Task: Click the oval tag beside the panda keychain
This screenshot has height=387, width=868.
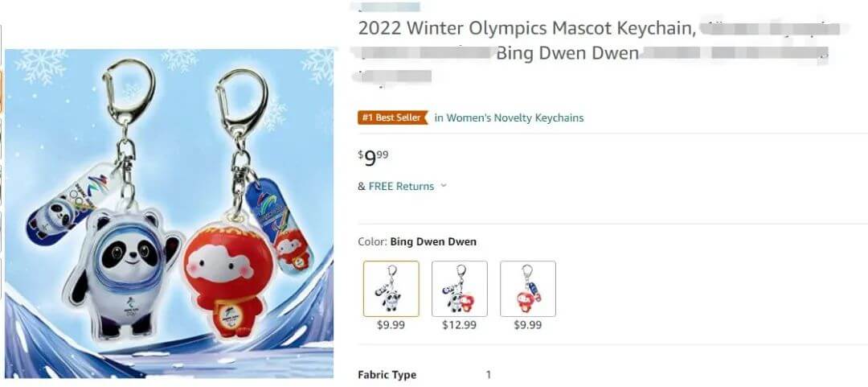Action: [74, 207]
